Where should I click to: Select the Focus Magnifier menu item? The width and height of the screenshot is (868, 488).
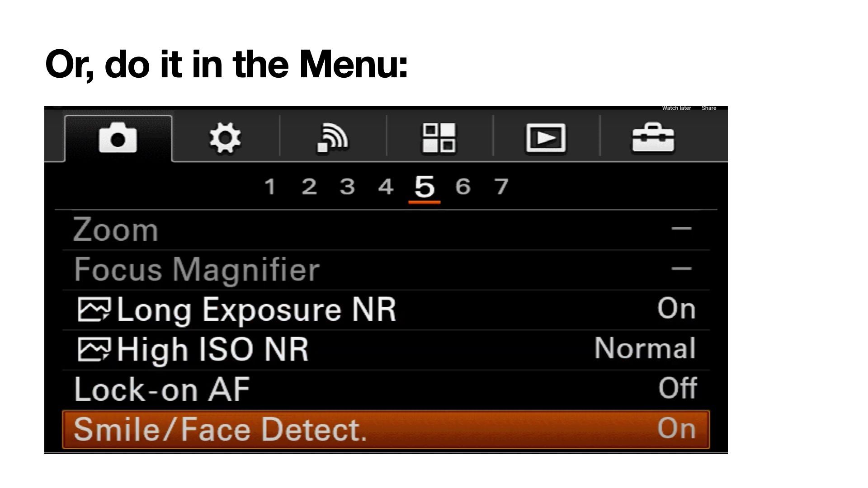tap(197, 270)
